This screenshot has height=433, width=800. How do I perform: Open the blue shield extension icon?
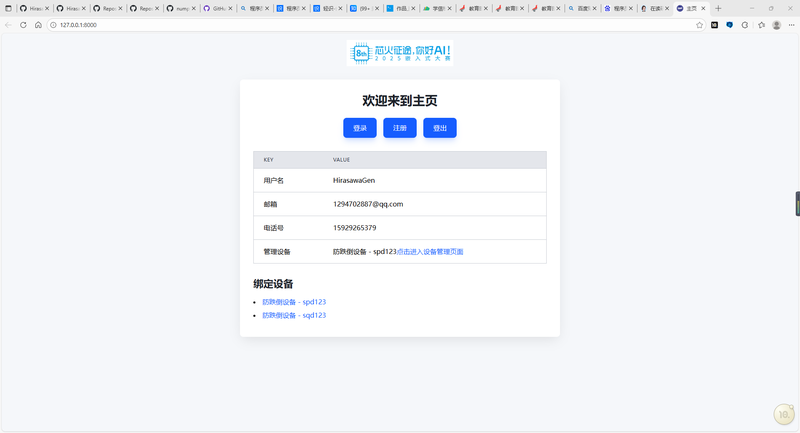coord(730,25)
